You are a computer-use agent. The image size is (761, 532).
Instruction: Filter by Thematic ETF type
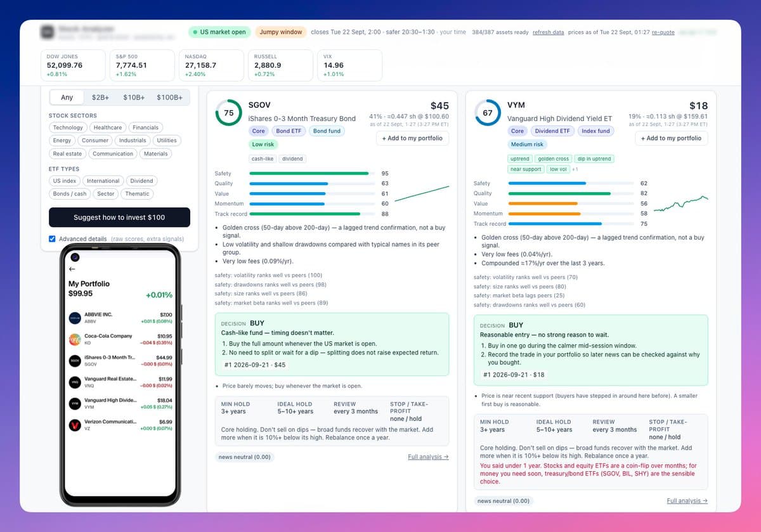pyautogui.click(x=137, y=194)
